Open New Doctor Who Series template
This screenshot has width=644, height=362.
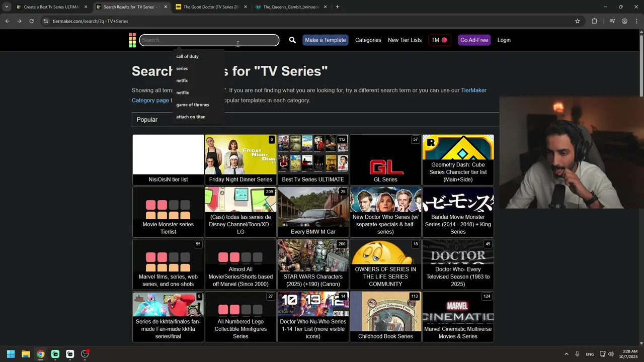click(385, 212)
